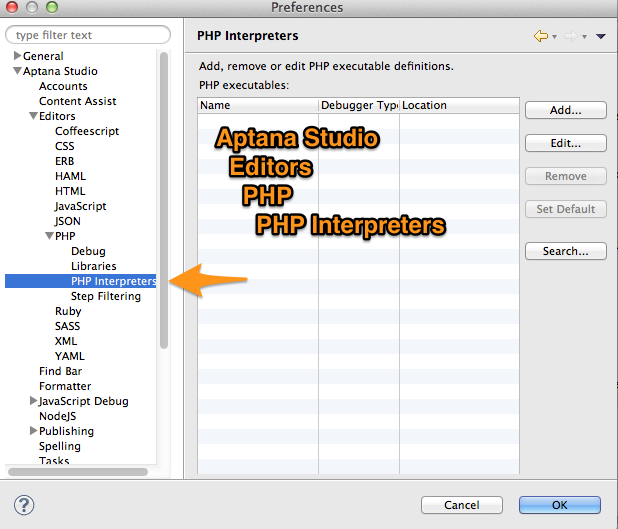Select Find Bar preferences
Viewport: 618px width, 529px height.
pos(60,371)
